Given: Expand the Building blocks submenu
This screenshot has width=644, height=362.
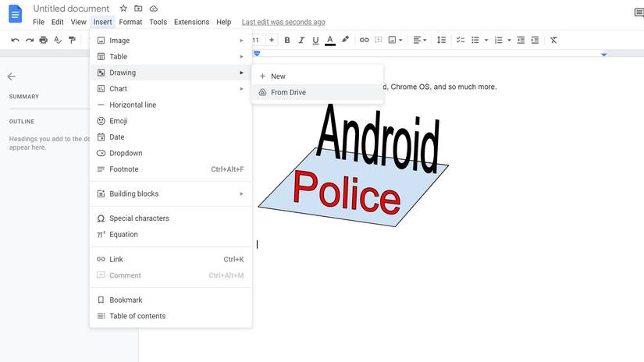Looking at the screenshot, I should pyautogui.click(x=170, y=193).
